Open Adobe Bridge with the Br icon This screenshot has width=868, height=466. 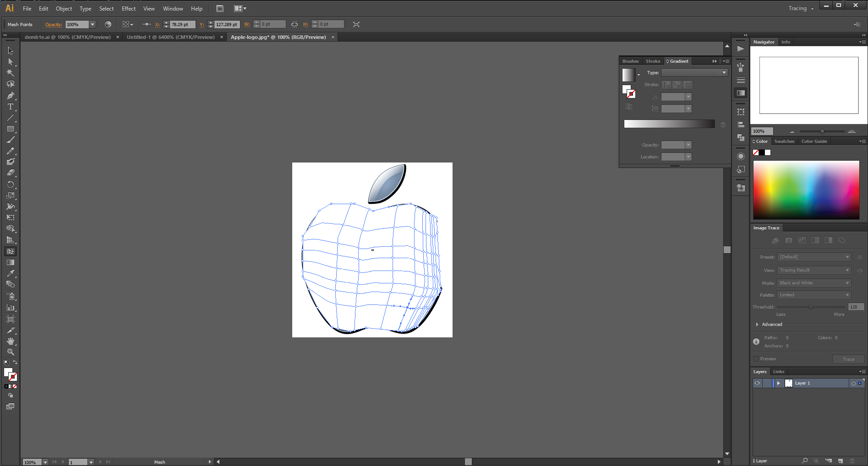pyautogui.click(x=220, y=9)
